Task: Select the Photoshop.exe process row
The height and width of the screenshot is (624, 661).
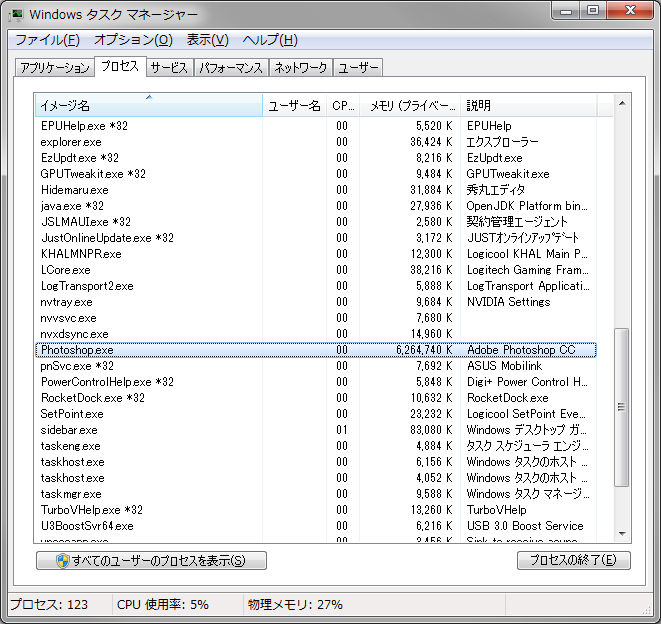Action: [316, 350]
